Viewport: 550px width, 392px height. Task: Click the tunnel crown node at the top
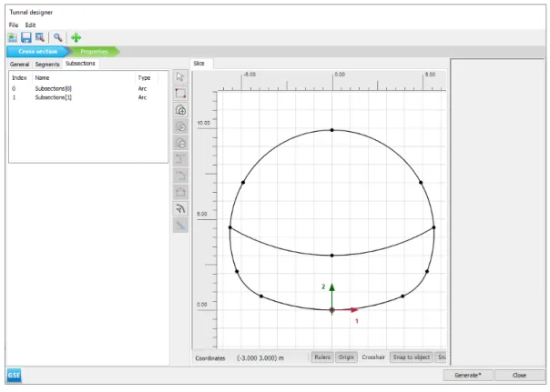click(331, 130)
